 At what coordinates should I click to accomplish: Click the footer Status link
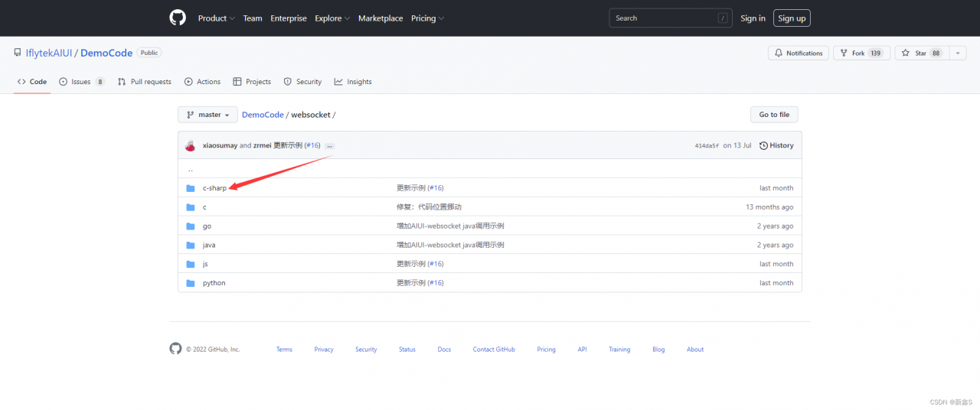click(x=407, y=350)
